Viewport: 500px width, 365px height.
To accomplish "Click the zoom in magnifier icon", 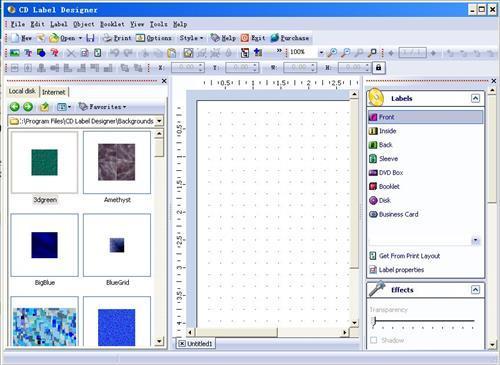I will (x=332, y=53).
